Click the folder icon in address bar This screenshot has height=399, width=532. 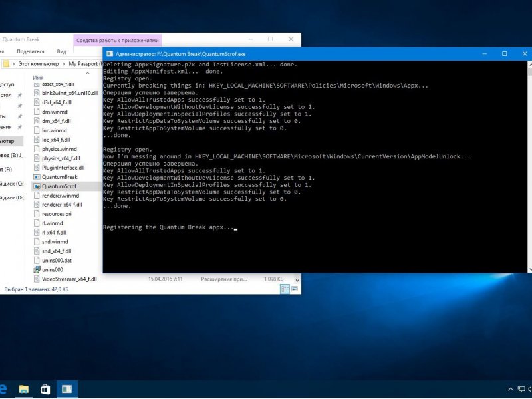point(6,63)
